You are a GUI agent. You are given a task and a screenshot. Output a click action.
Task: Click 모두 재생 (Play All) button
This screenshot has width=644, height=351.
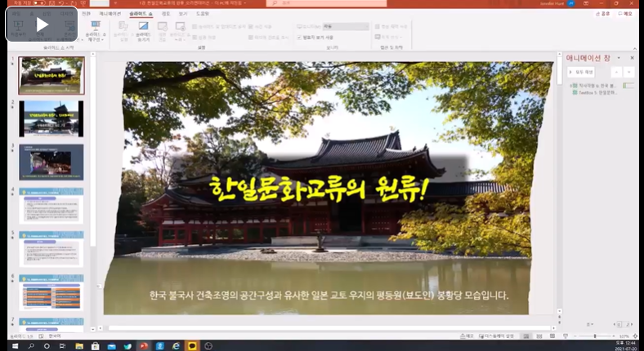(x=581, y=72)
